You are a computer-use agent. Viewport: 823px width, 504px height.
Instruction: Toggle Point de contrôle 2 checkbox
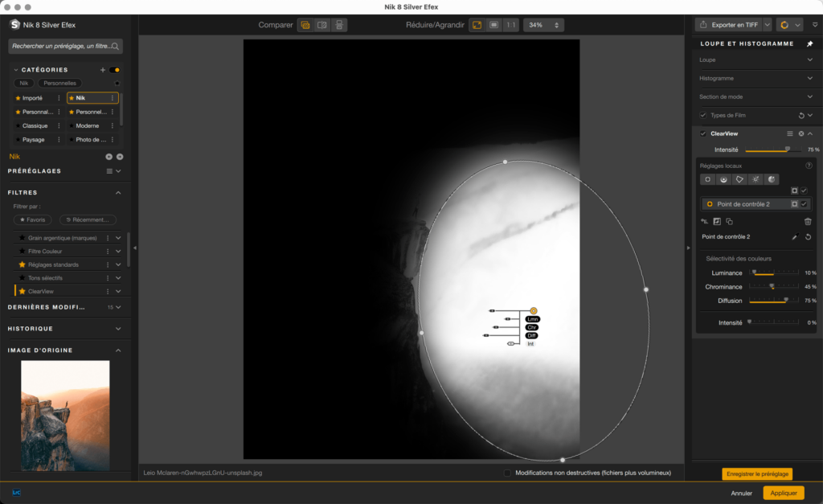click(x=804, y=203)
